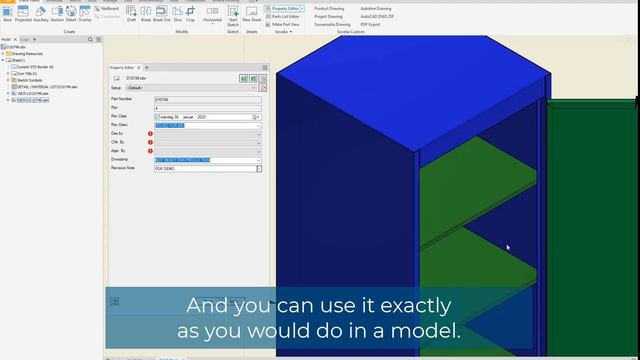The height and width of the screenshot is (360, 640).
Task: Click the Product Drawing button
Action: tap(329, 9)
